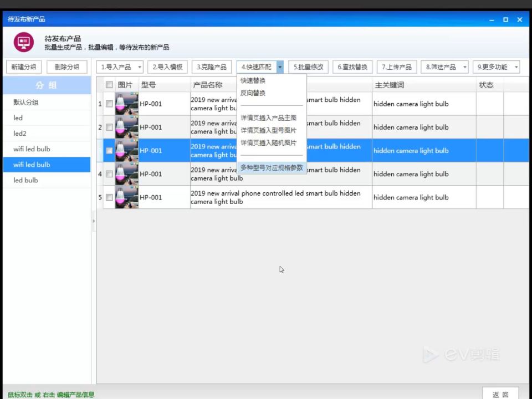
Task: Click row 4 product name text
Action: pos(275,174)
